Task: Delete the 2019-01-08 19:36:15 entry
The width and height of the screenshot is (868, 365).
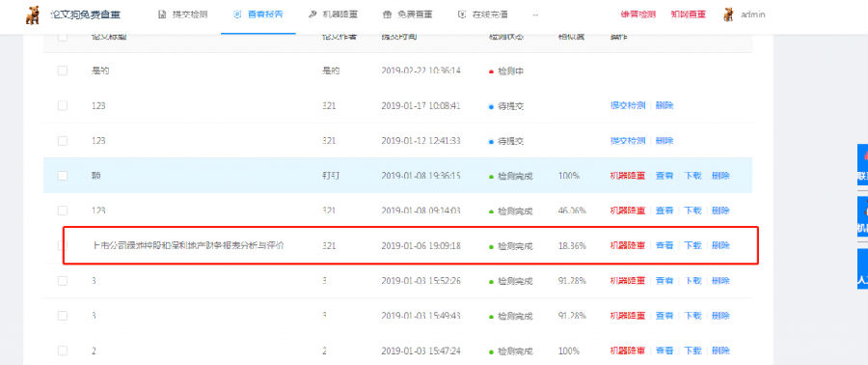Action: pos(720,176)
